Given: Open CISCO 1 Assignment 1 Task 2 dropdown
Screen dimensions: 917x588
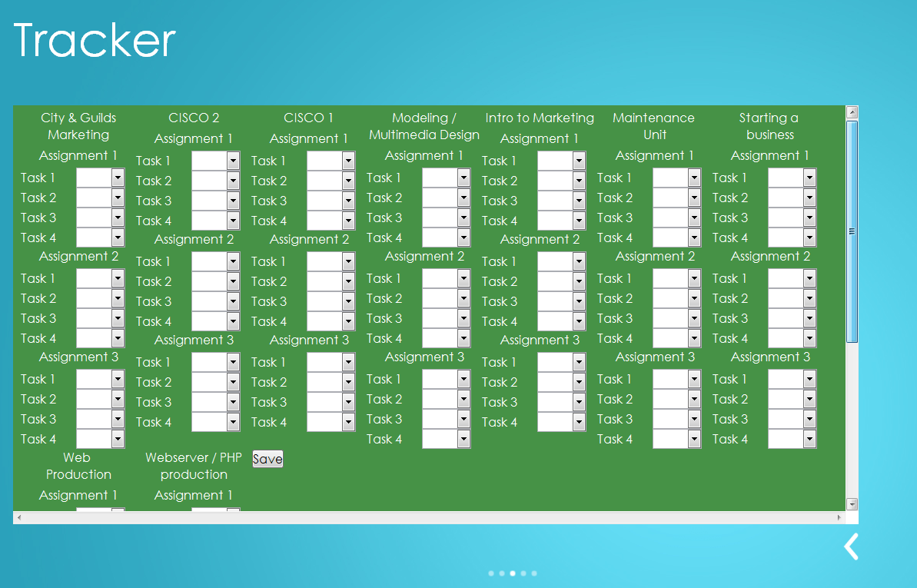Looking at the screenshot, I should click(331, 181).
